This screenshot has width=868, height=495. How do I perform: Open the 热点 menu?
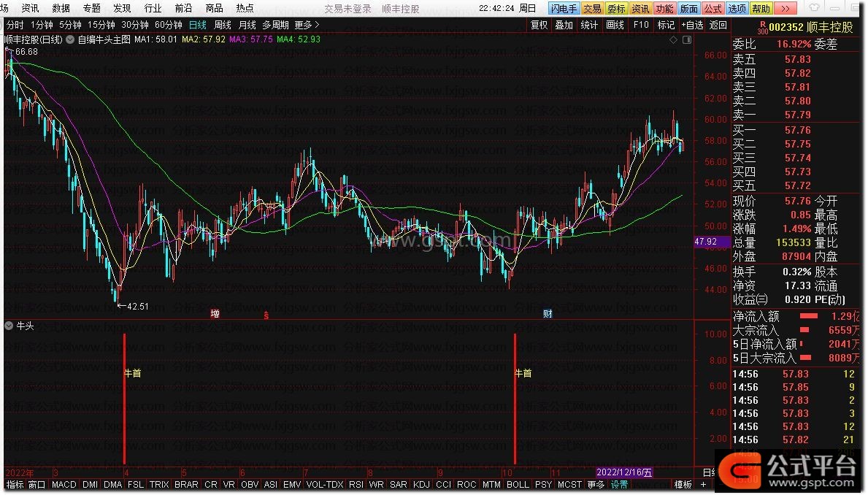coord(245,8)
